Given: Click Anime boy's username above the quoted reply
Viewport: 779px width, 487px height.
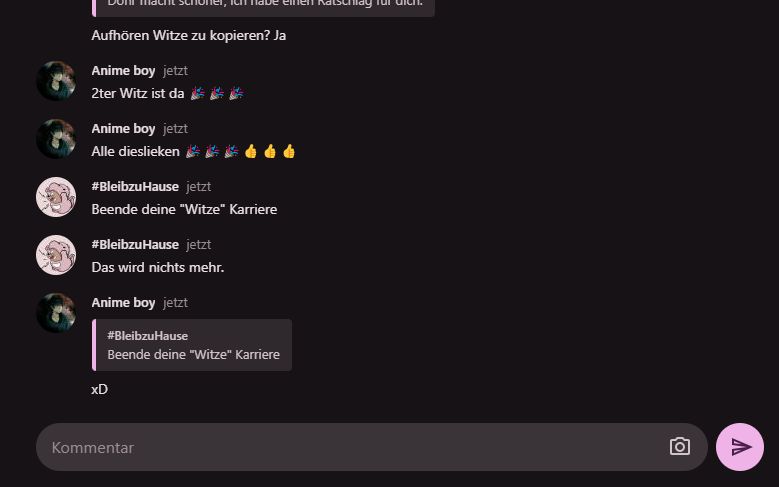Looking at the screenshot, I should pyautogui.click(x=123, y=302).
